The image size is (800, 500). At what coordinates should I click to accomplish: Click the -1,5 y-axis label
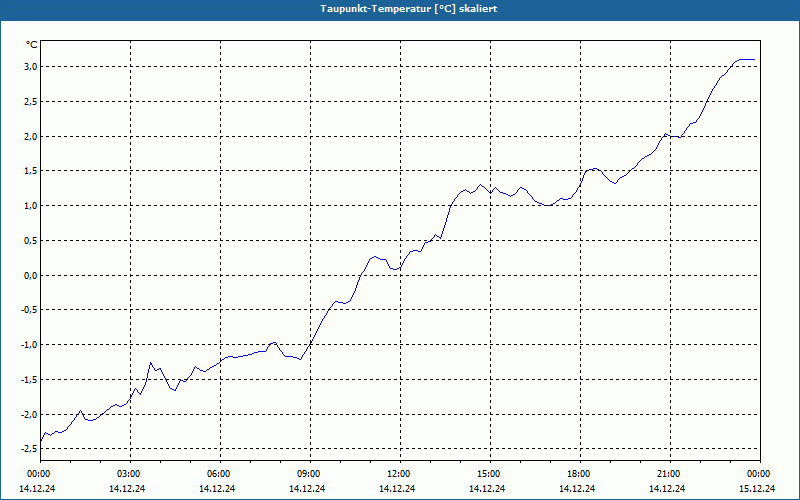[x=29, y=380]
